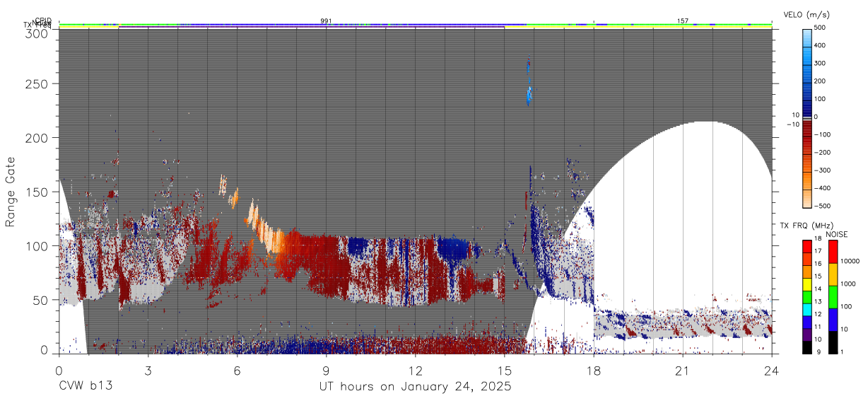The image size is (868, 401).
Task: Click the CPID label at top left
Action: [x=43, y=21]
